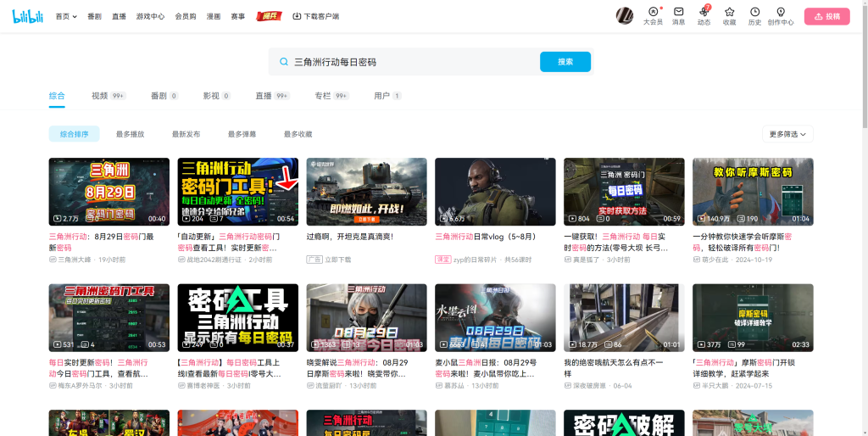868x436 pixels.
Task: Expand the 首页 dropdown
Action: coord(66,17)
